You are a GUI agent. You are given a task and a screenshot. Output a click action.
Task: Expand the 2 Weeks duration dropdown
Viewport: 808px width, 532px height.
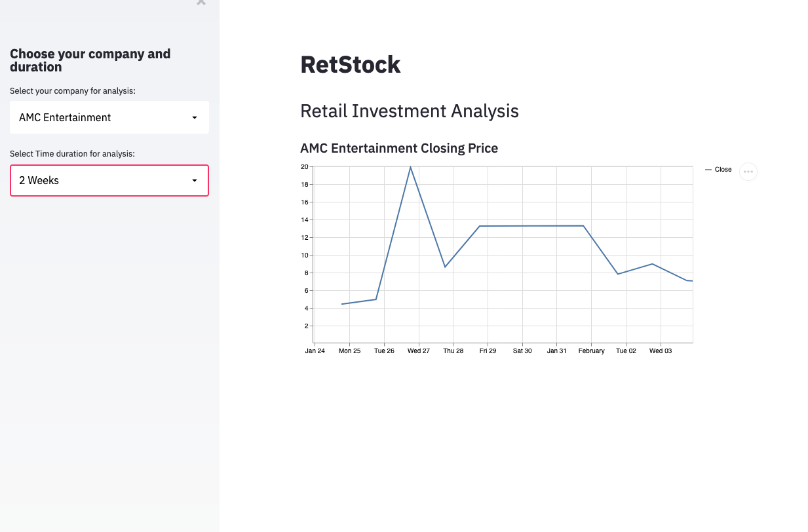click(109, 180)
